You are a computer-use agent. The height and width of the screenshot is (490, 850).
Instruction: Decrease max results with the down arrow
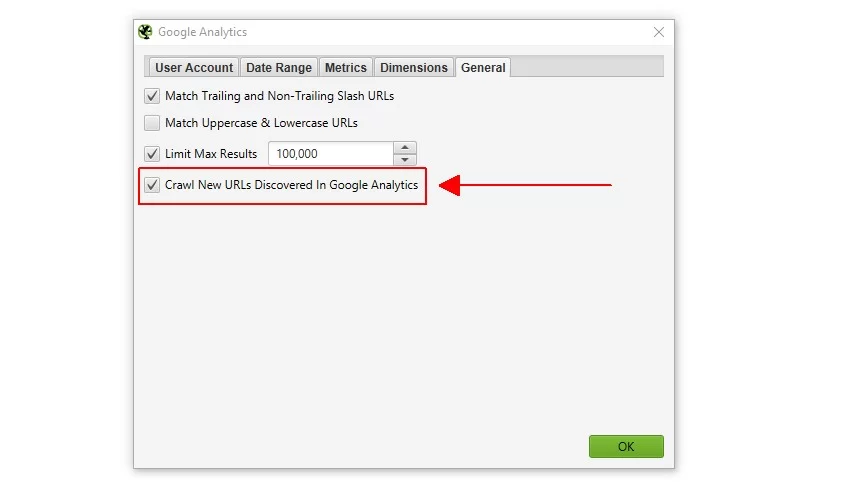(x=405, y=160)
